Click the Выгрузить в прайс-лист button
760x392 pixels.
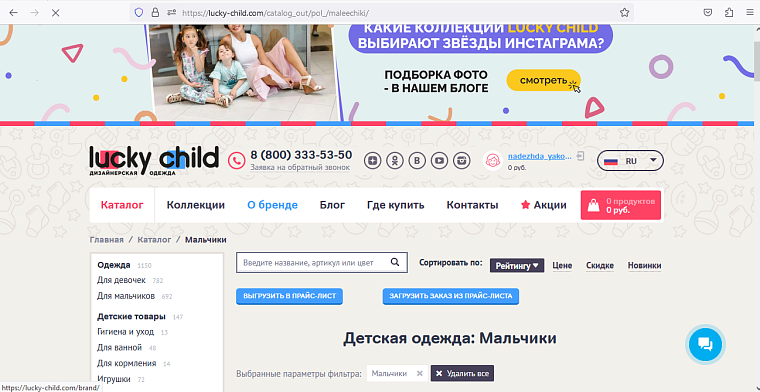289,296
